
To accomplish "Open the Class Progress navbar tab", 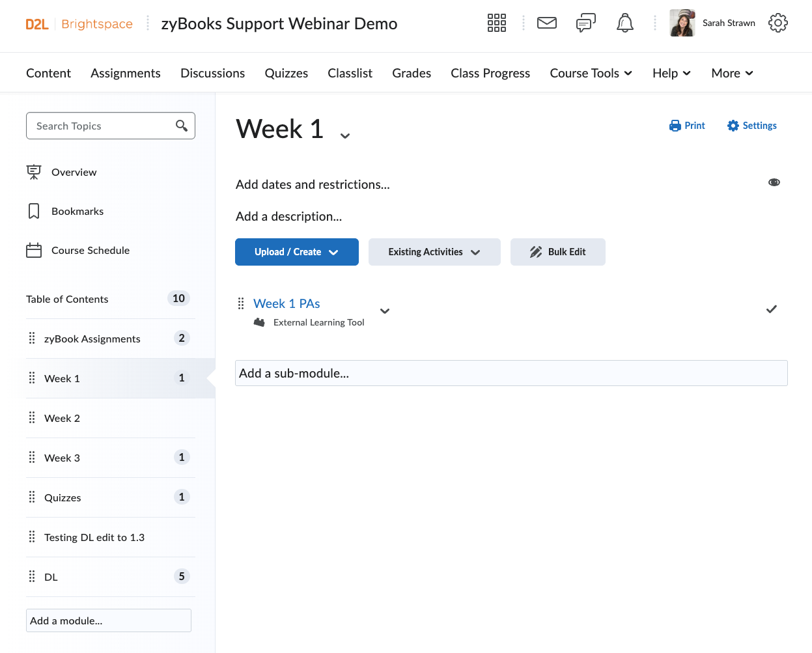I will [x=490, y=73].
